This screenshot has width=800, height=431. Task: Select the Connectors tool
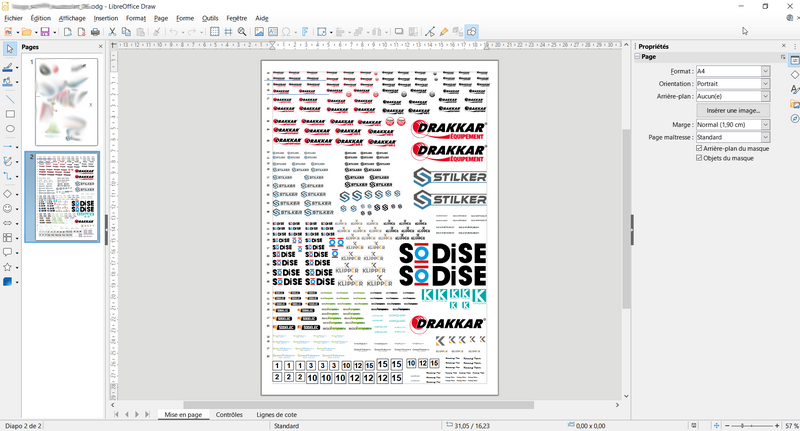(x=8, y=176)
